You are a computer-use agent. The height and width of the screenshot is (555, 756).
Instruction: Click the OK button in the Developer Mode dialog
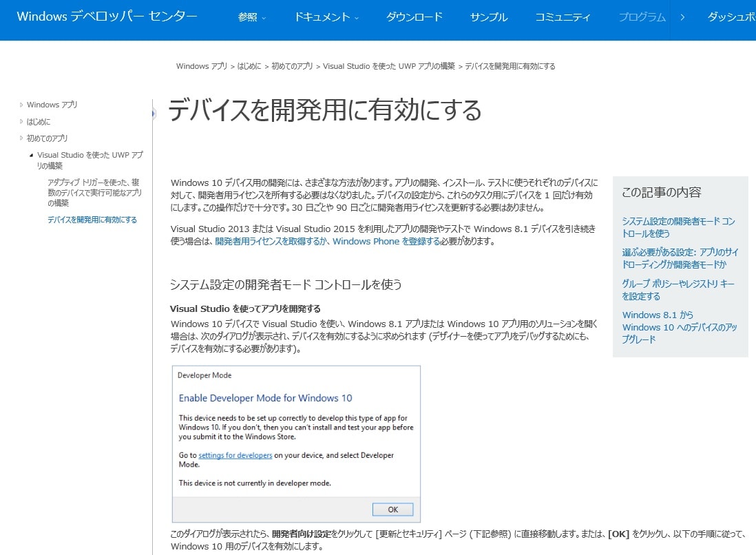click(393, 510)
